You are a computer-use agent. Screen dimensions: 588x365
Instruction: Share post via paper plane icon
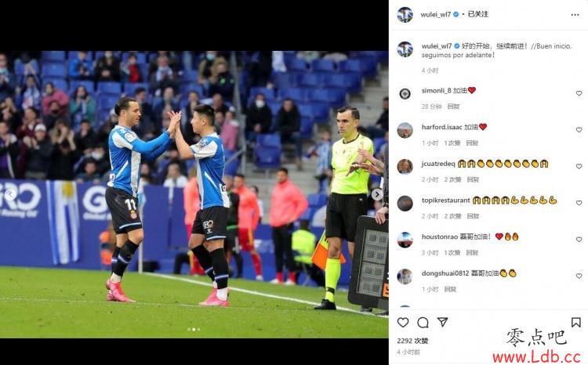pyautogui.click(x=442, y=322)
